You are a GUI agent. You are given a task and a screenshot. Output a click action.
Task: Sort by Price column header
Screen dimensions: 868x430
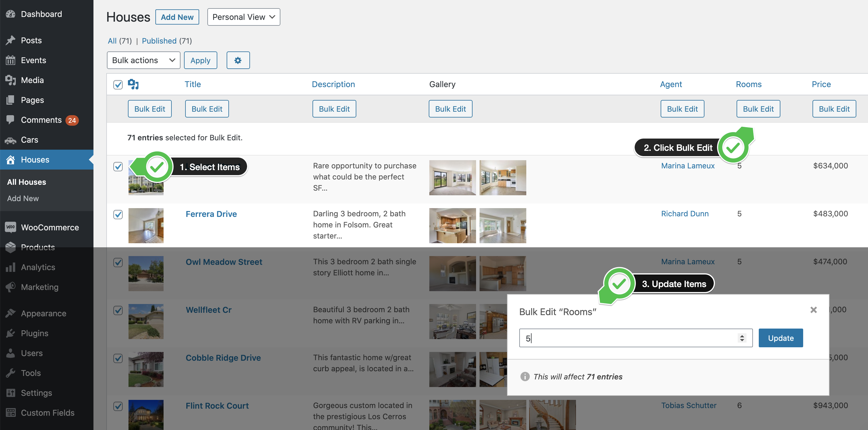821,84
